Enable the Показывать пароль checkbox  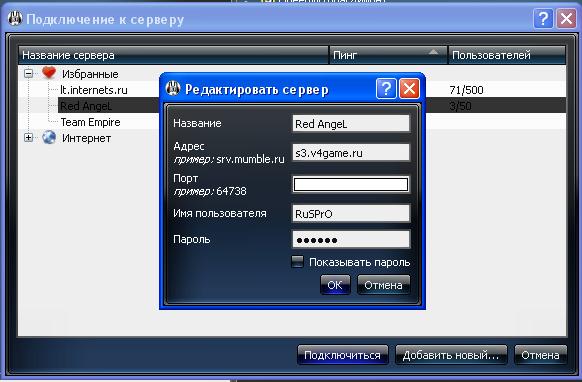[297, 262]
